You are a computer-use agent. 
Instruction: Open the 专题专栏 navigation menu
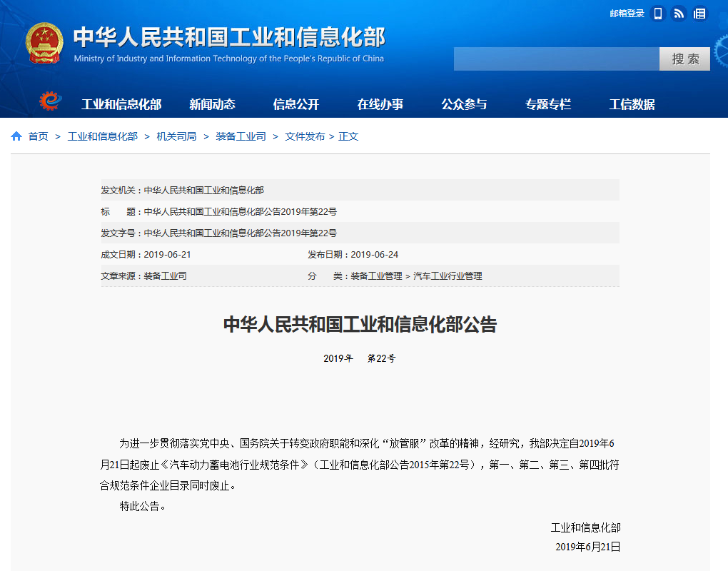click(x=548, y=104)
